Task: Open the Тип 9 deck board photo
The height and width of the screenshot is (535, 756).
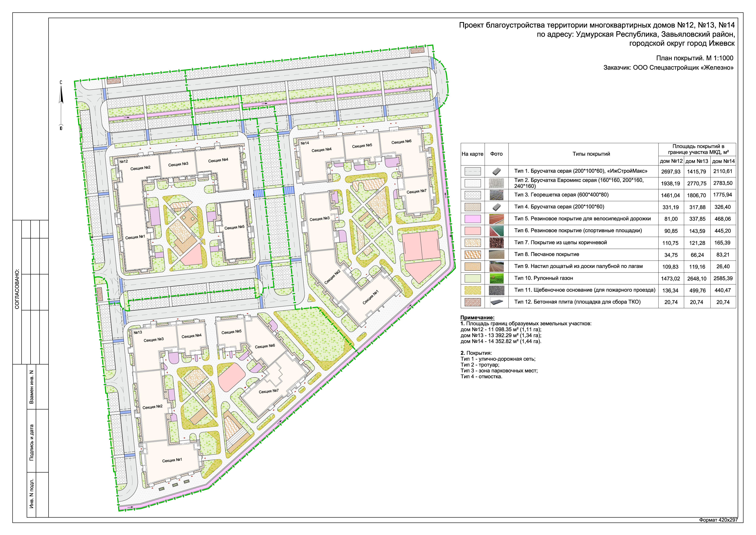Action: point(496,267)
